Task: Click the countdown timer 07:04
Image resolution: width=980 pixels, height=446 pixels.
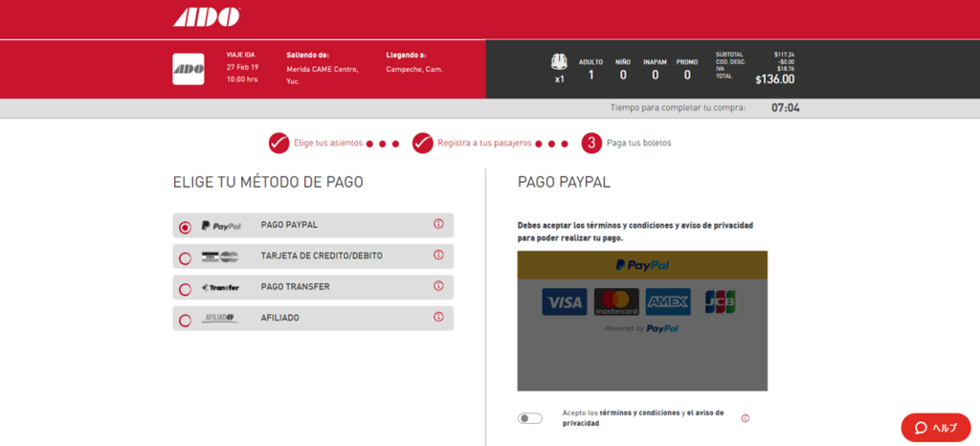Action: coord(785,108)
